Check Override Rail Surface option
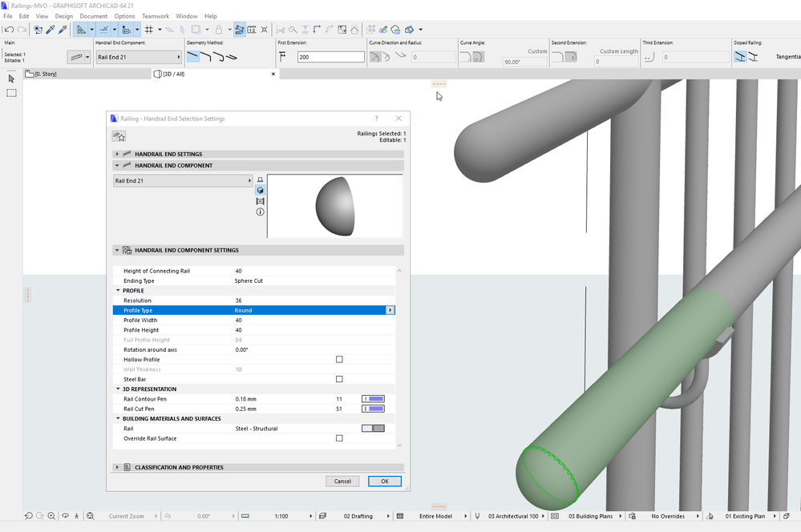 [x=339, y=438]
